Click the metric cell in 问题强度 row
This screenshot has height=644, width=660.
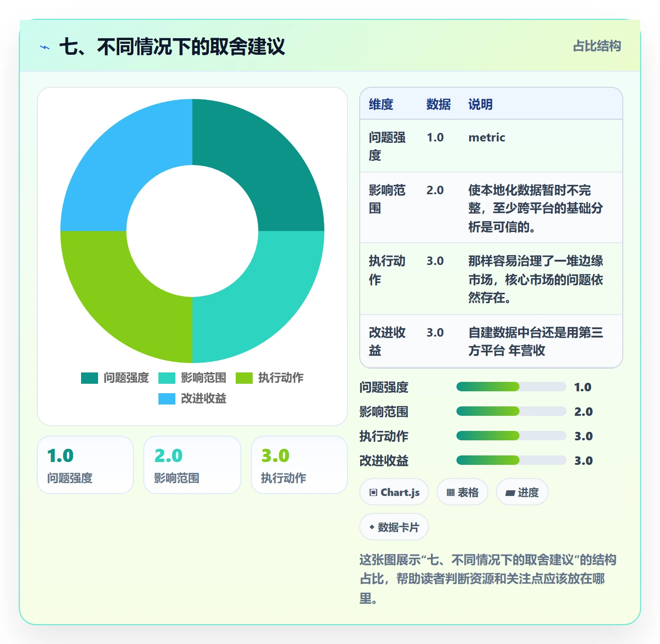point(487,138)
